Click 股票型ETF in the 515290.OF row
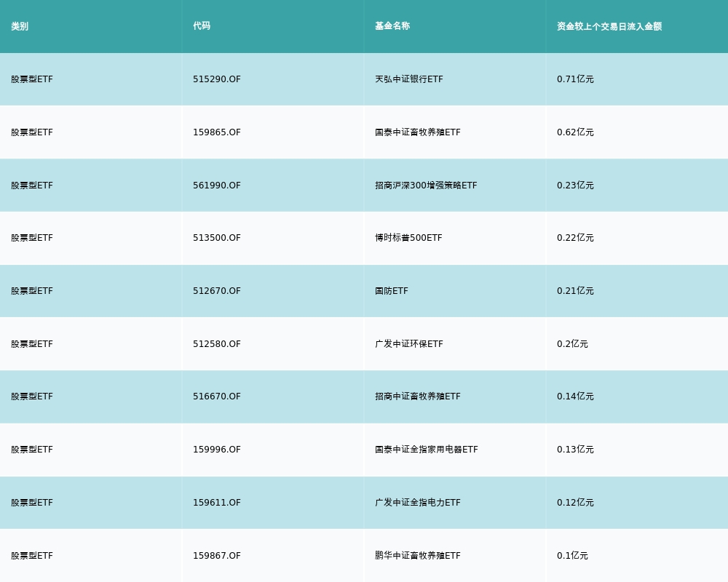Image resolution: width=728 pixels, height=582 pixels. 32,79
